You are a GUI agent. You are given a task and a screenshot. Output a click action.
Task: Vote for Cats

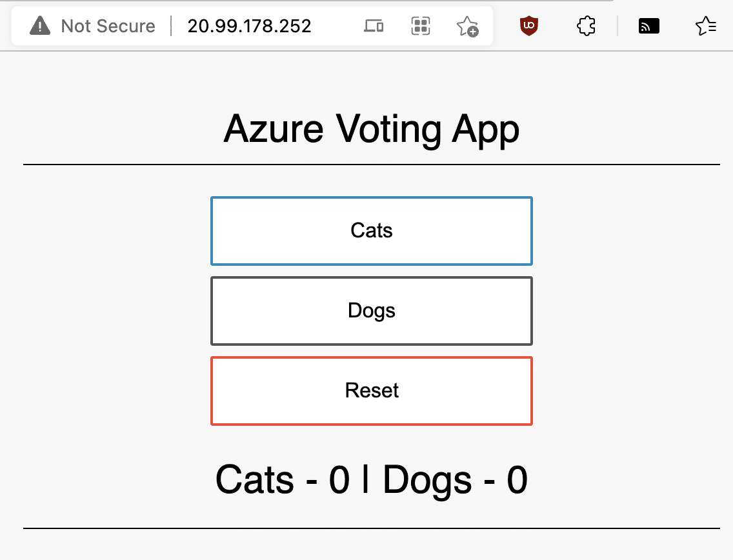pyautogui.click(x=372, y=230)
